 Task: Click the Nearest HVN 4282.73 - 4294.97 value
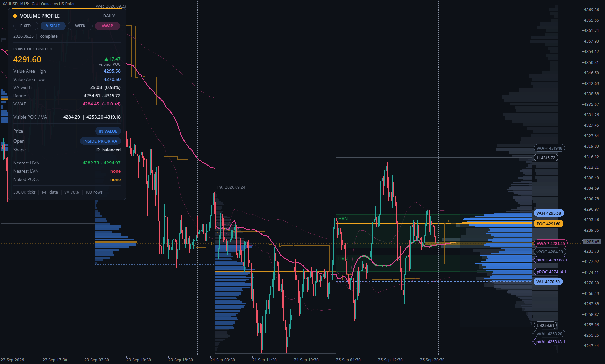[101, 163]
